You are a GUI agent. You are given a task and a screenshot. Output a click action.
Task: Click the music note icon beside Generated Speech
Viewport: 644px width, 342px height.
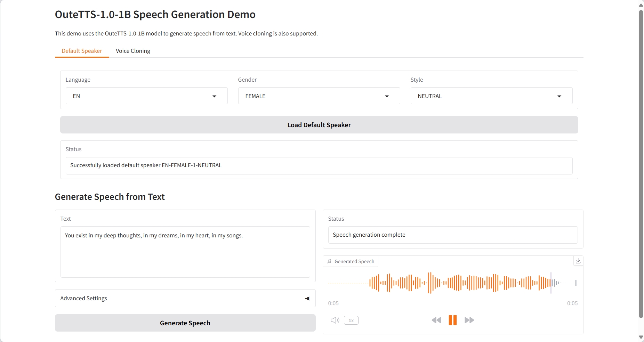[x=329, y=261]
